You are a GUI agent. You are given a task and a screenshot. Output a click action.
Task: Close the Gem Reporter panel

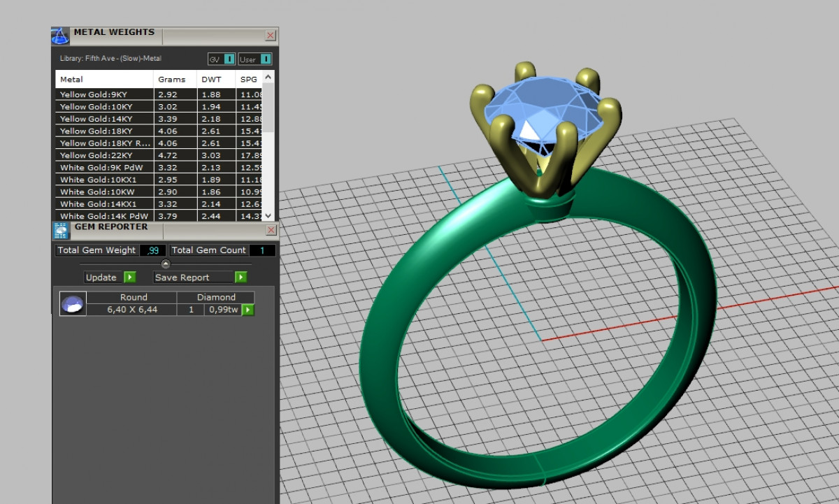[x=271, y=230]
